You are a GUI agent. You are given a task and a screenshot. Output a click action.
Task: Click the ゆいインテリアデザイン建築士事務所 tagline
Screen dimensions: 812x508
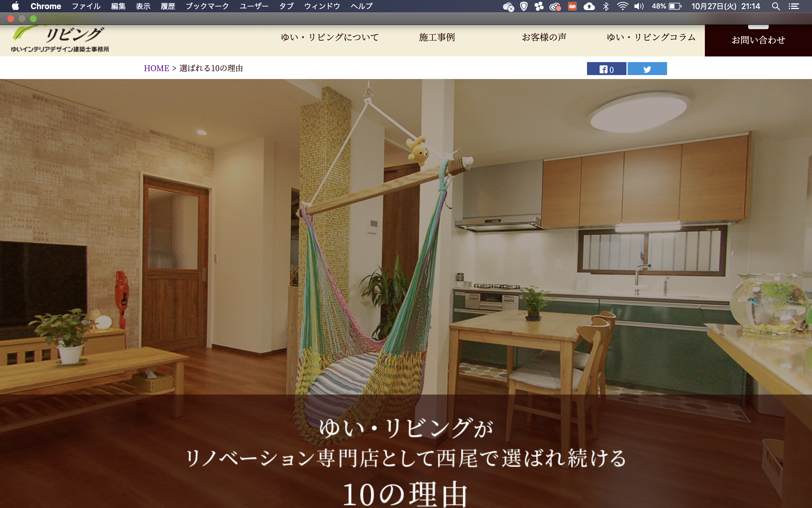60,49
